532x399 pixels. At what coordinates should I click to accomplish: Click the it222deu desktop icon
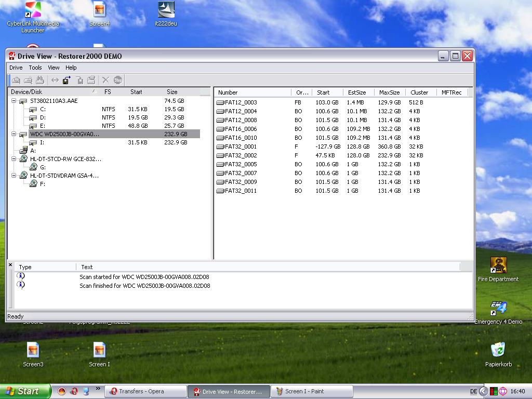166,14
